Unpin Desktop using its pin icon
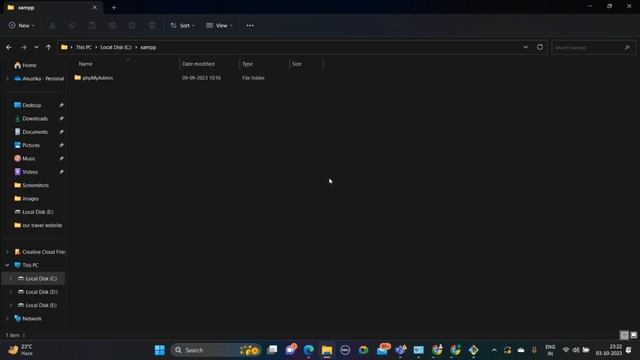The image size is (640, 360). click(61, 105)
